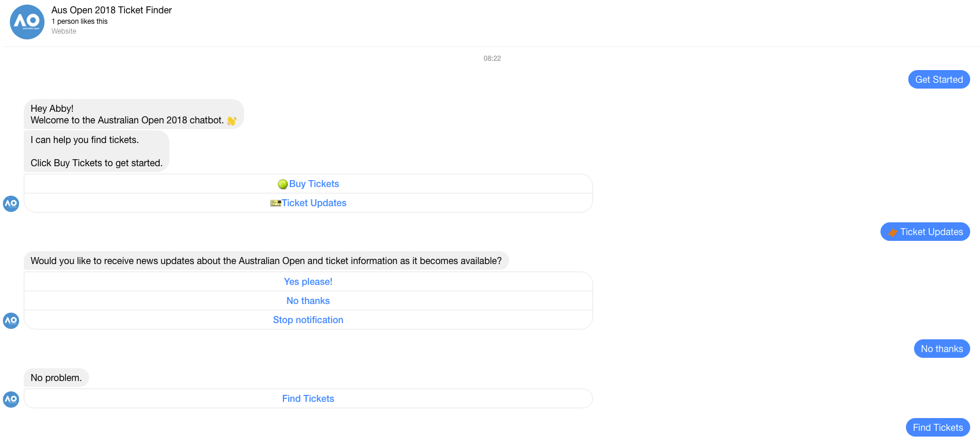Click the sent No thanks bubble
The width and height of the screenshot is (980, 447).
pos(942,349)
